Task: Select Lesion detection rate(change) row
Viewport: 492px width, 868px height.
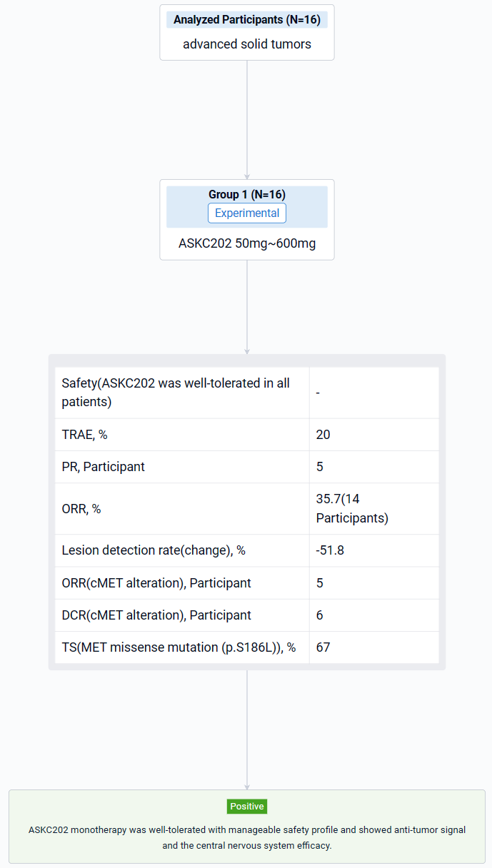Action: [154, 551]
